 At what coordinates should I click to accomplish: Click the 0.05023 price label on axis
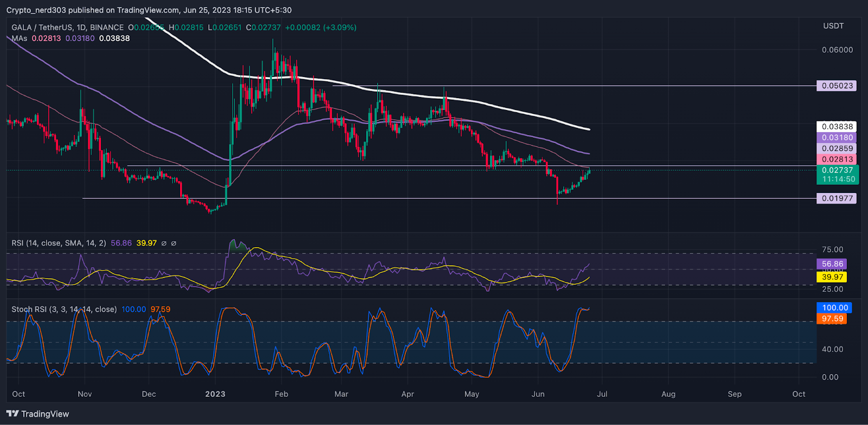(x=837, y=86)
